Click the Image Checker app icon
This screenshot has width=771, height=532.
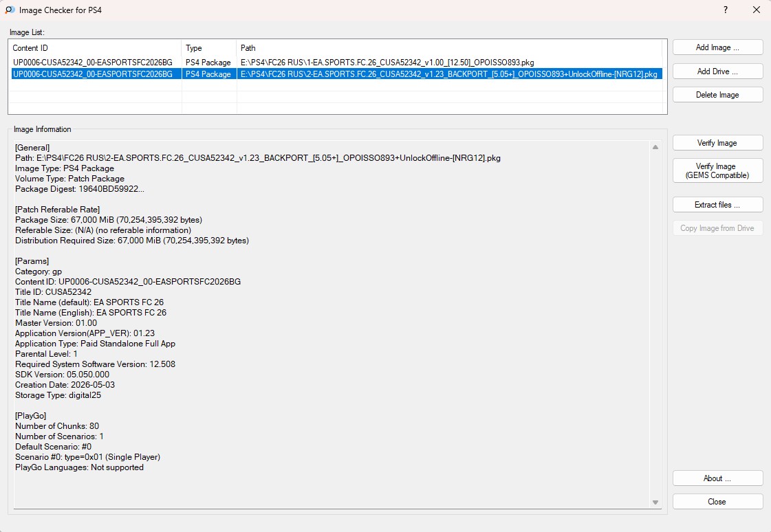pos(10,10)
